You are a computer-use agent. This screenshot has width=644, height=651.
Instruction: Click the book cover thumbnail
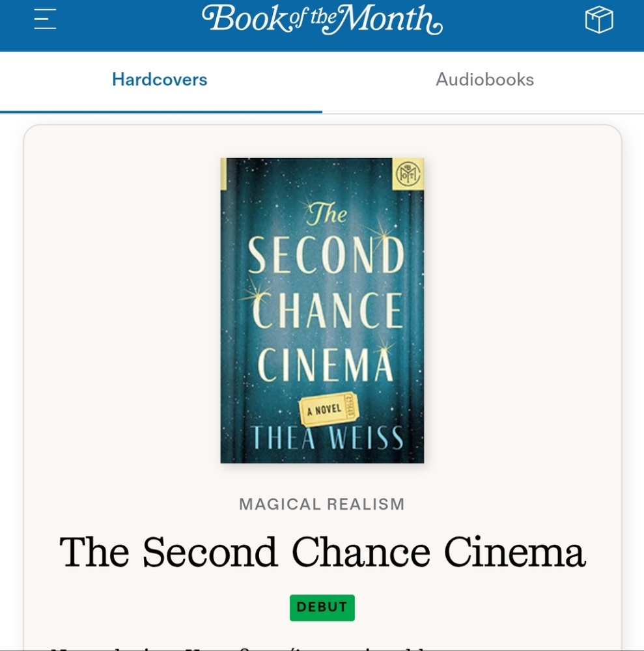pos(322,310)
